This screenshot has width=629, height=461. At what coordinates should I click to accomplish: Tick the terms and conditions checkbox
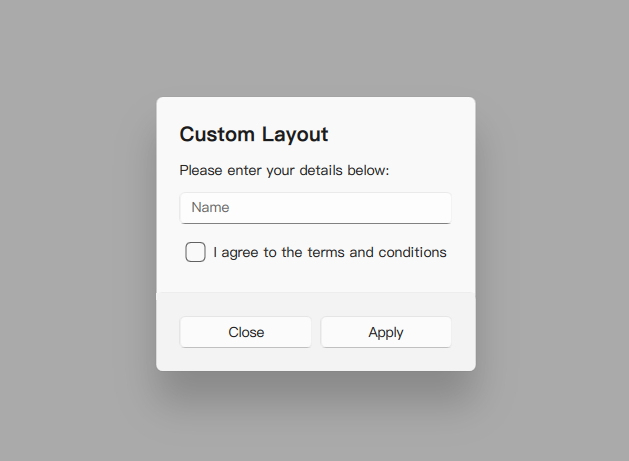(195, 252)
